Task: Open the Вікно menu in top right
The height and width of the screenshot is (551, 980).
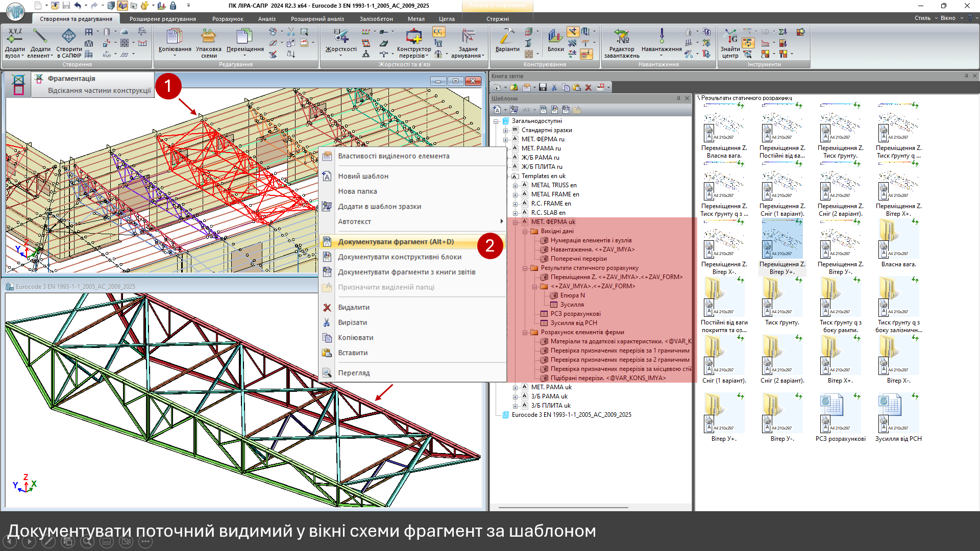Action: pyautogui.click(x=948, y=18)
